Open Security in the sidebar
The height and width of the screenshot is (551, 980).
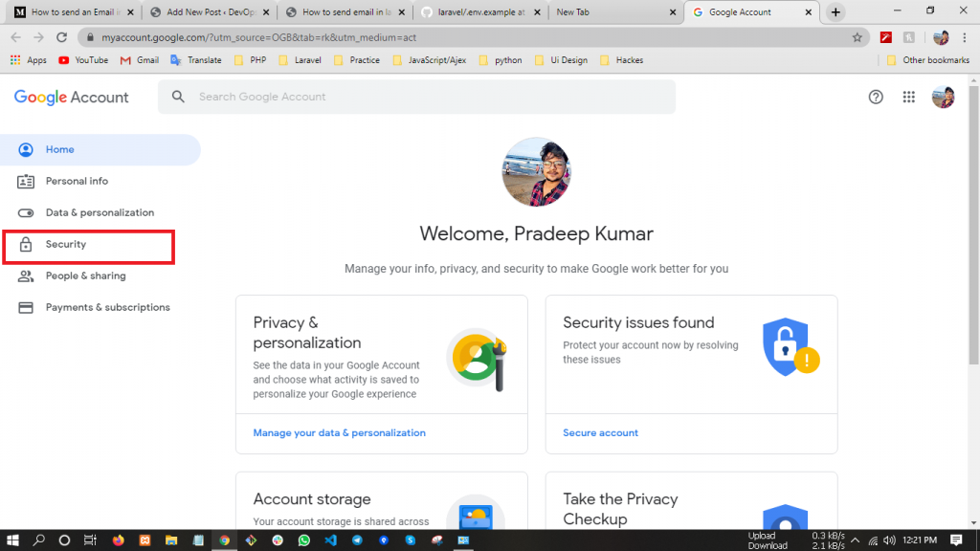tap(66, 245)
